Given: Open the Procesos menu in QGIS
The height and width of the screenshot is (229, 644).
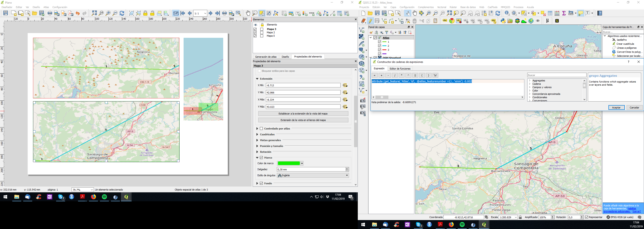Looking at the screenshot, I should click(x=519, y=7).
